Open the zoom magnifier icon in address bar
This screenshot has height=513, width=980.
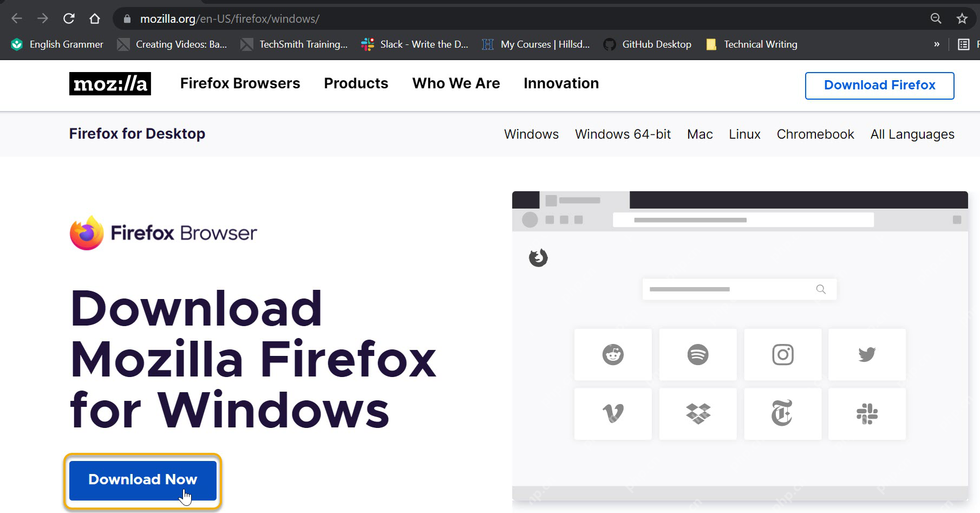click(x=936, y=18)
